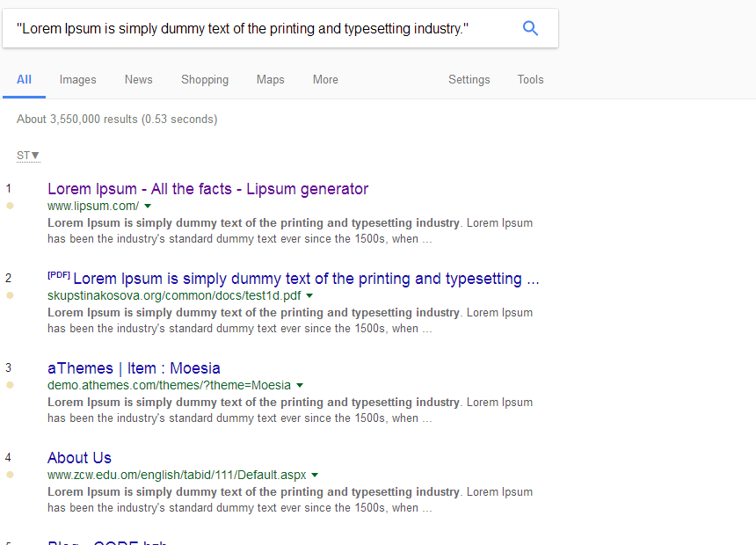The width and height of the screenshot is (756, 545).
Task: Click the search query input field
Action: [x=255, y=29]
